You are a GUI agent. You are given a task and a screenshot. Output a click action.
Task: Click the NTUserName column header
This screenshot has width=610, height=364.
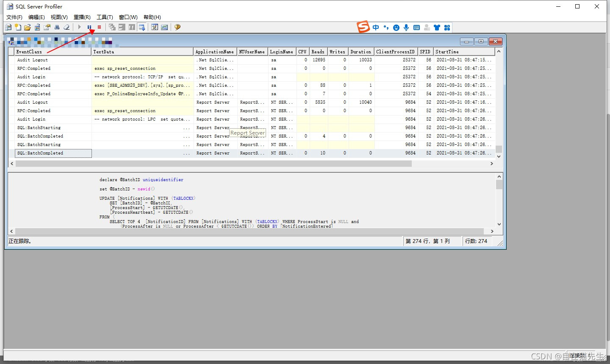253,52
